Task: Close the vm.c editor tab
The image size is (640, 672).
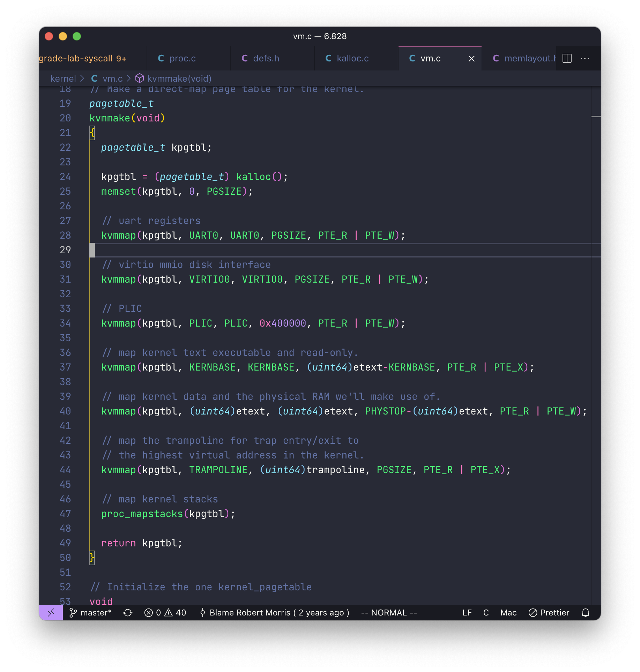Action: [471, 59]
